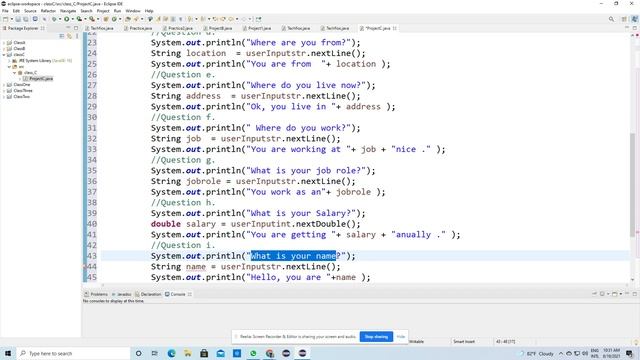The height and width of the screenshot is (360, 640).
Task: Click the New file toolbar icon
Action: point(5,19)
